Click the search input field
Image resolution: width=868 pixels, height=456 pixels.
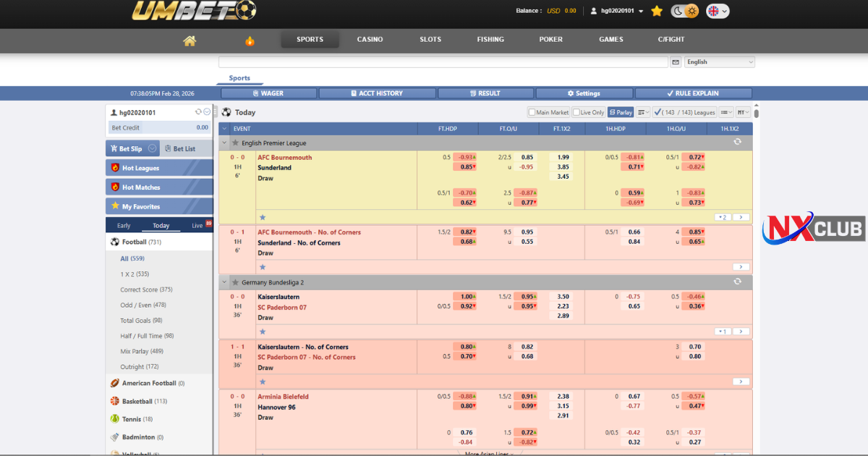click(x=443, y=62)
